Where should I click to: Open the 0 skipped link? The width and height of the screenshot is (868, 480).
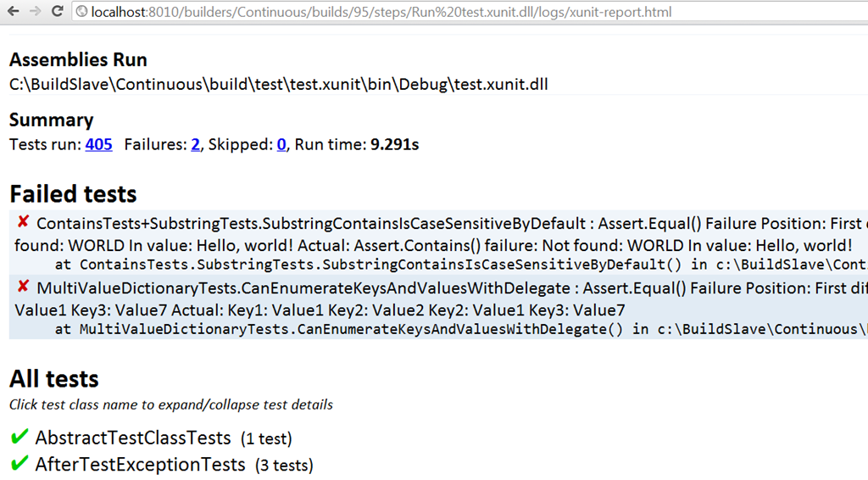tap(281, 144)
